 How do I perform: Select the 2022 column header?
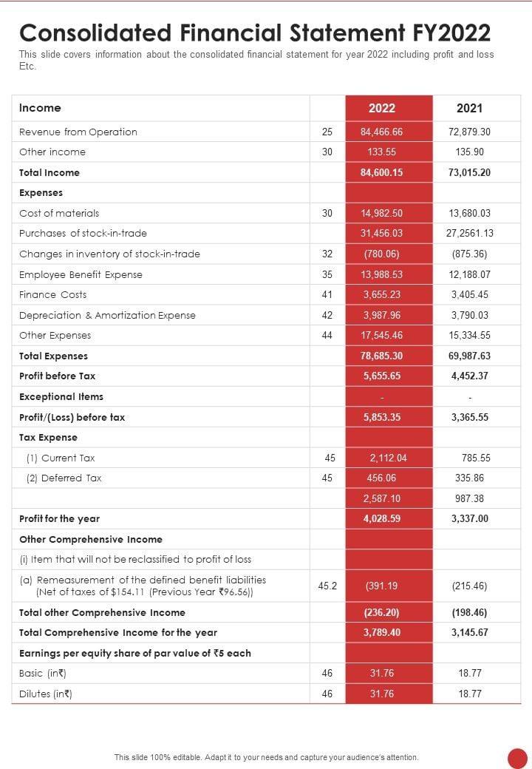382,108
